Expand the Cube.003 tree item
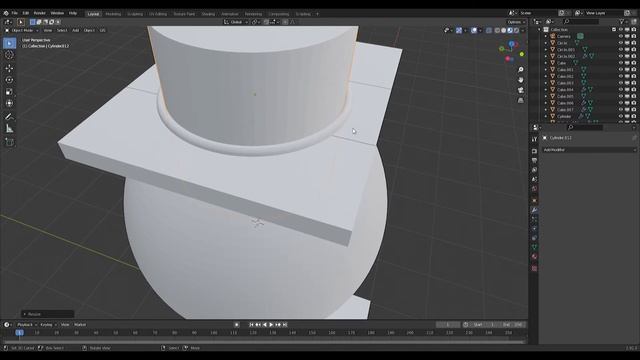The height and width of the screenshot is (360, 640). (546, 83)
